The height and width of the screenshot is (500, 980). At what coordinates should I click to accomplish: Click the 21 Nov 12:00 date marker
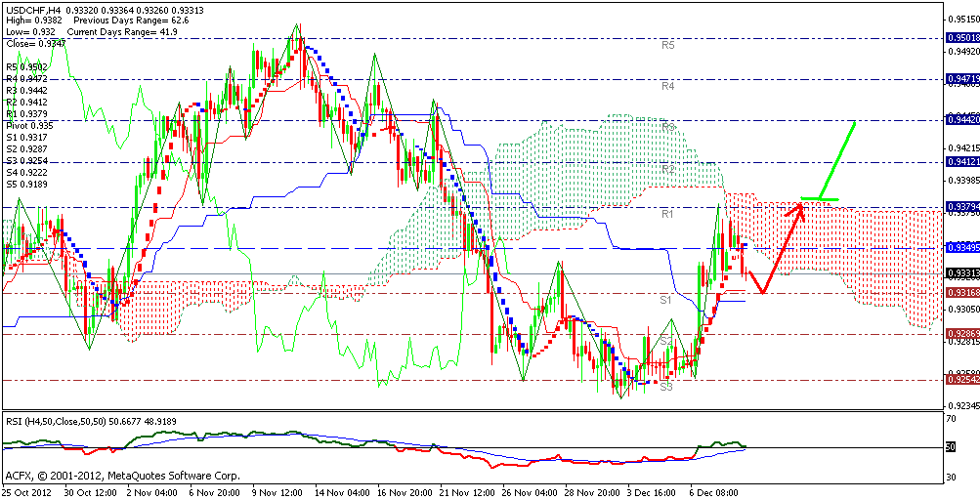tap(437, 492)
